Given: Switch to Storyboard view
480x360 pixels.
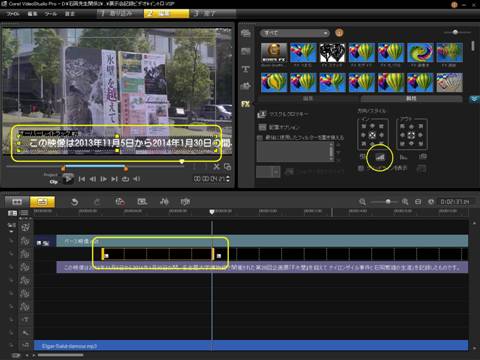Looking at the screenshot, I should 17,202.
